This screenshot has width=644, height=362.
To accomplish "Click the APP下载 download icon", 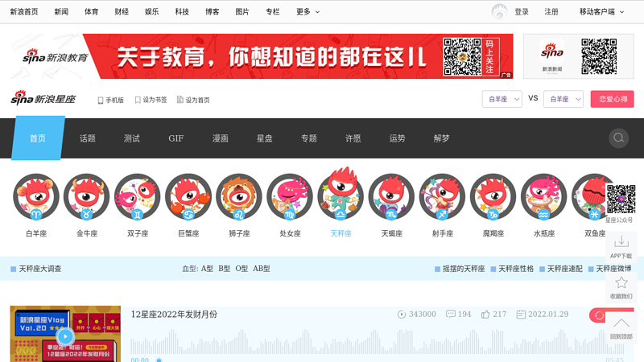I will (621, 242).
